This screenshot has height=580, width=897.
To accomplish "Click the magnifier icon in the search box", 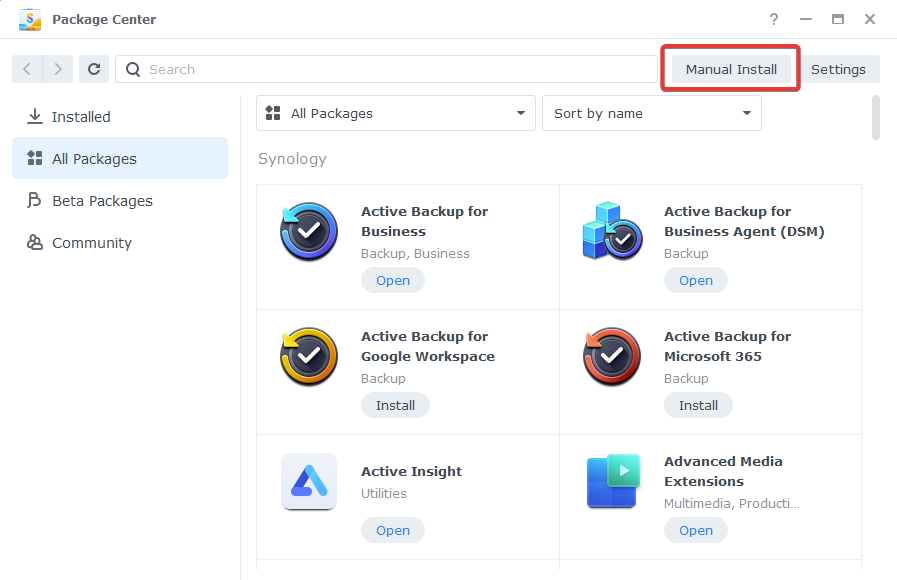I will coord(133,69).
